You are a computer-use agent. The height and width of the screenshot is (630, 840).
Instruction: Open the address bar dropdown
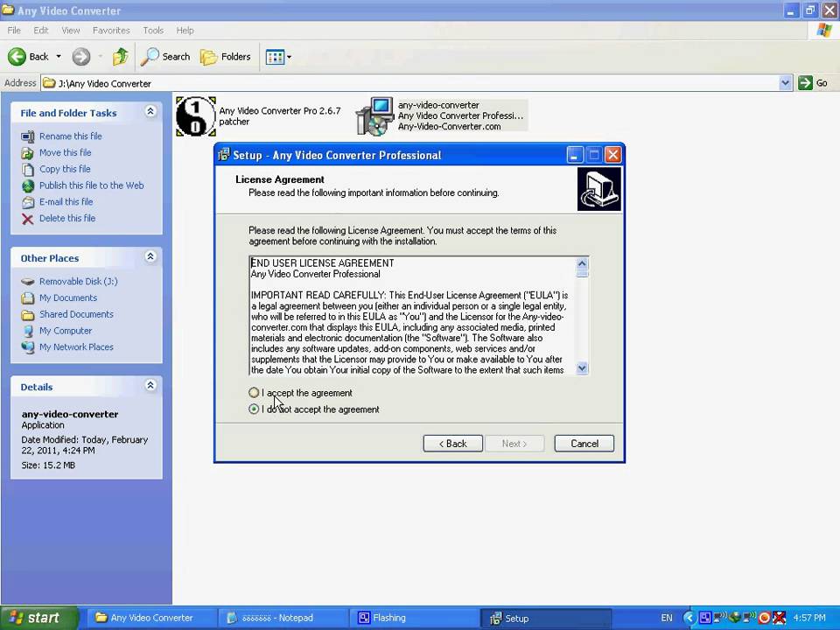[786, 83]
